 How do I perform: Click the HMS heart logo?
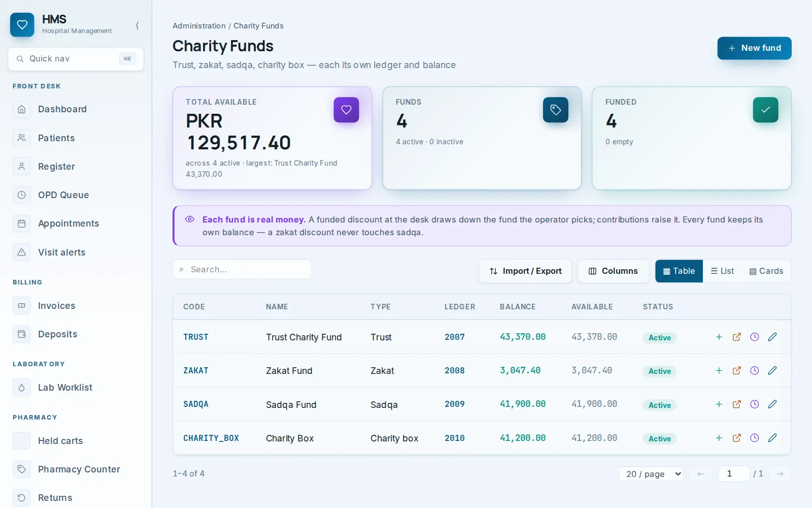coord(22,25)
